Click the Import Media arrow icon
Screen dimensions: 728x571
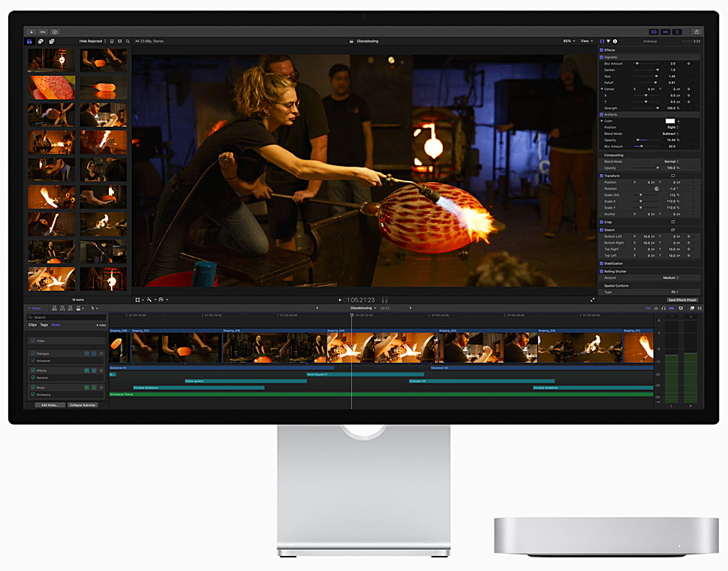(x=32, y=32)
